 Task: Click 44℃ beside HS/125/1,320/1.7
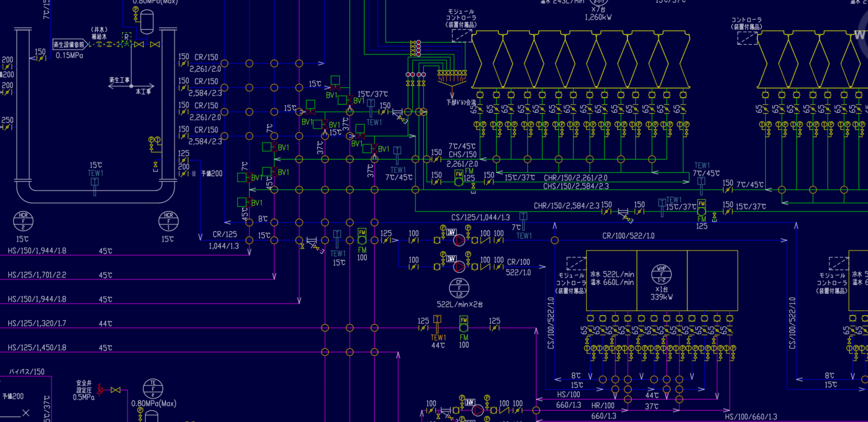(106, 324)
